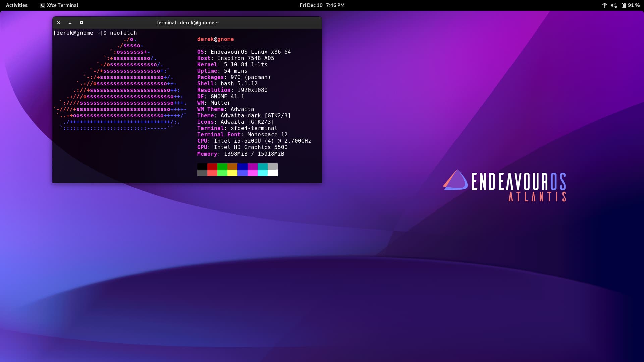This screenshot has height=362, width=644.
Task: Open the Activities overview
Action: tap(16, 5)
